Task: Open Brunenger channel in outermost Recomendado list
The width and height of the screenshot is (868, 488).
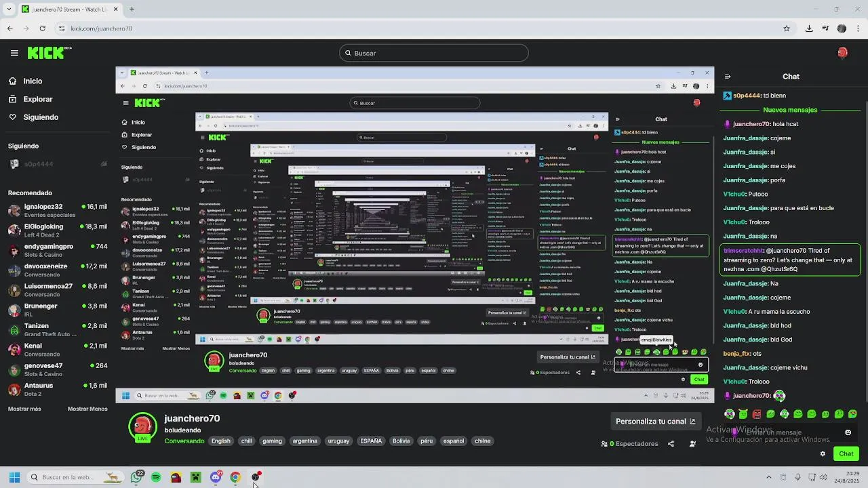Action: point(58,310)
